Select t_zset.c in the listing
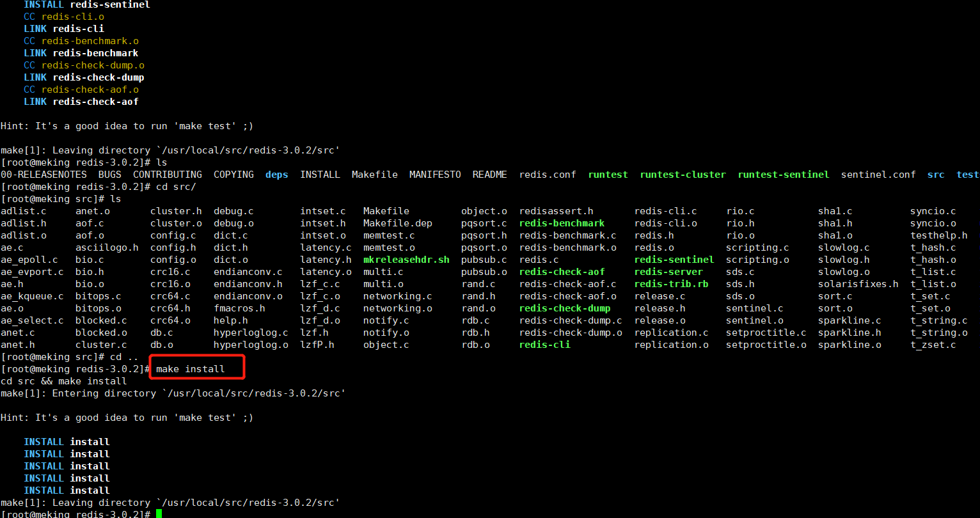The height and width of the screenshot is (518, 980). point(933,345)
